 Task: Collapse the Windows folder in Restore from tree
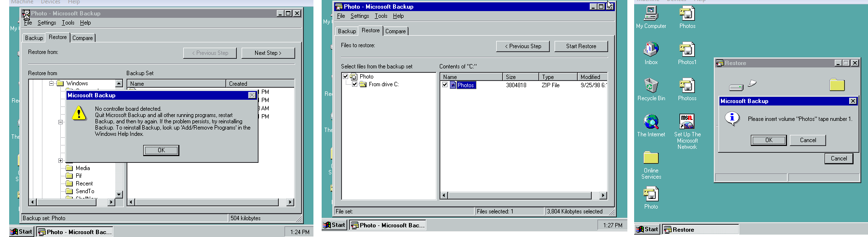(x=51, y=83)
